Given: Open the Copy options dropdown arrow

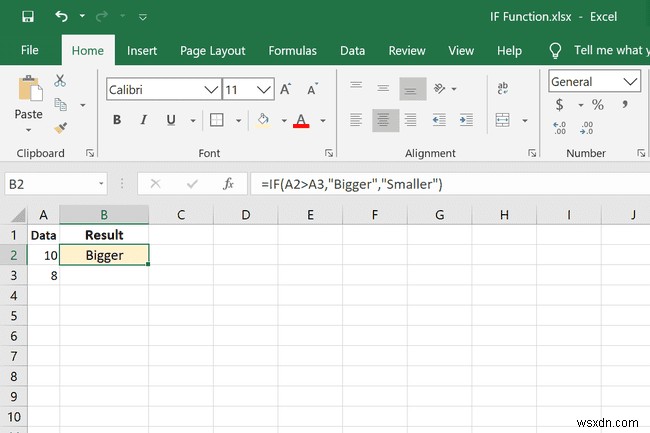Looking at the screenshot, I should tap(83, 105).
